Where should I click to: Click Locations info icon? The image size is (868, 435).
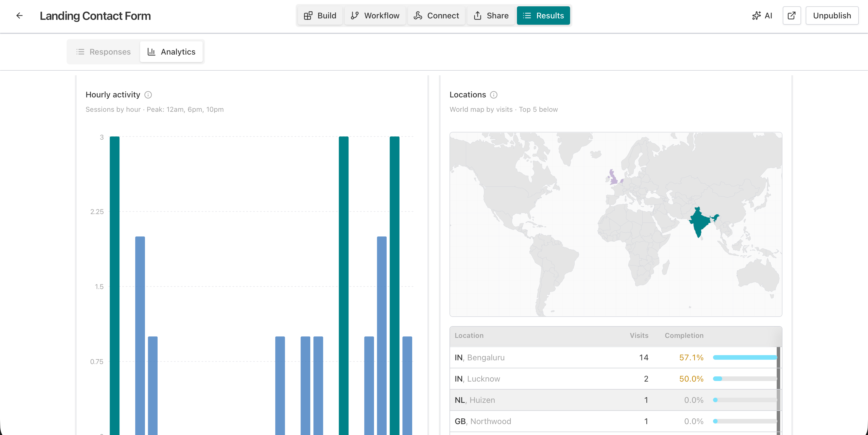[494, 95]
